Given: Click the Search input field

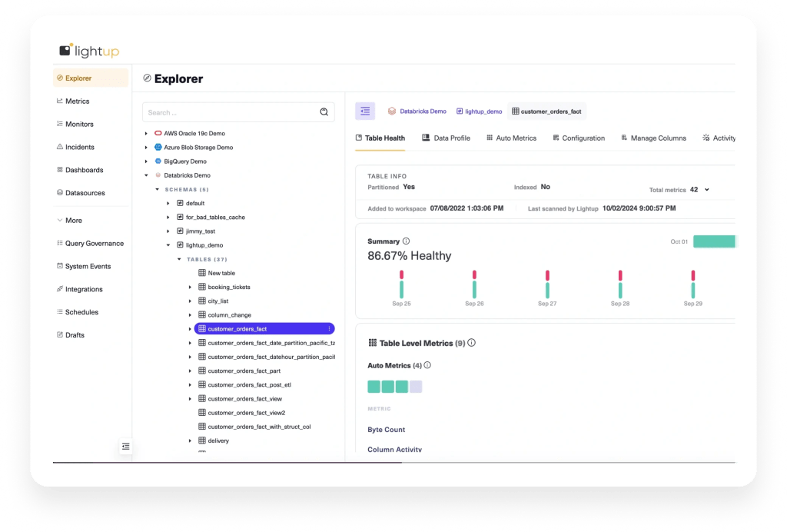Looking at the screenshot, I should click(x=231, y=112).
